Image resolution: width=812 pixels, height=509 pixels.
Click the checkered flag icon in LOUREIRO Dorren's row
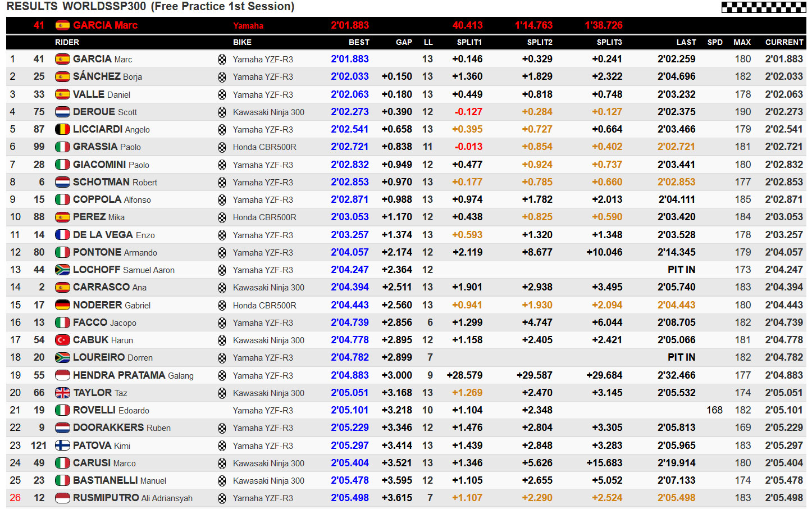[x=222, y=358]
